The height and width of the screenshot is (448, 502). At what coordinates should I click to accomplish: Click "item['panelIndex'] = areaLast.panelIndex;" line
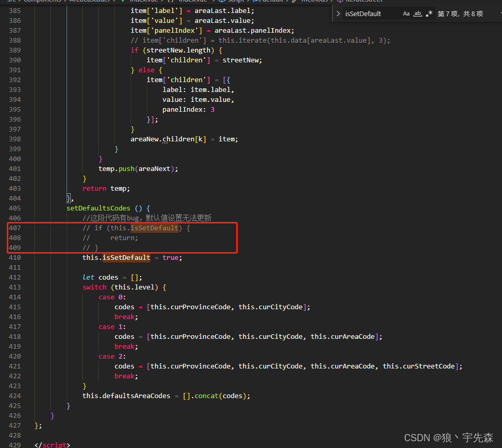212,30
